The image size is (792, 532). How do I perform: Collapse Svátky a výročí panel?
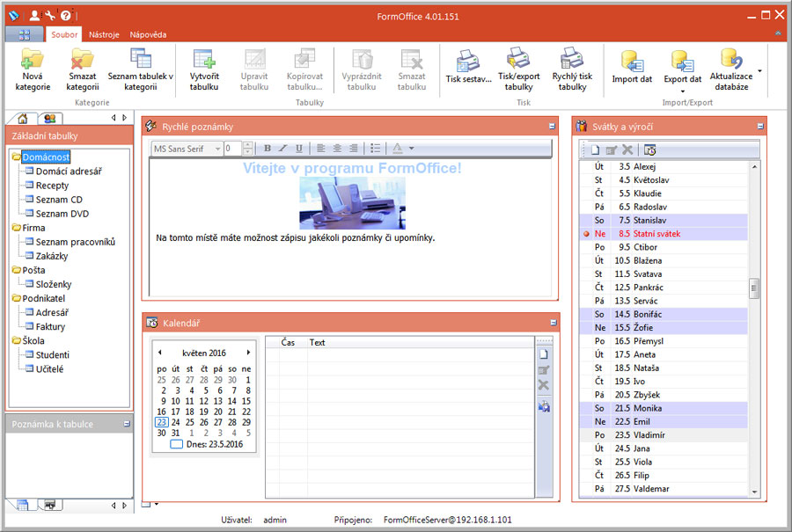click(x=760, y=127)
